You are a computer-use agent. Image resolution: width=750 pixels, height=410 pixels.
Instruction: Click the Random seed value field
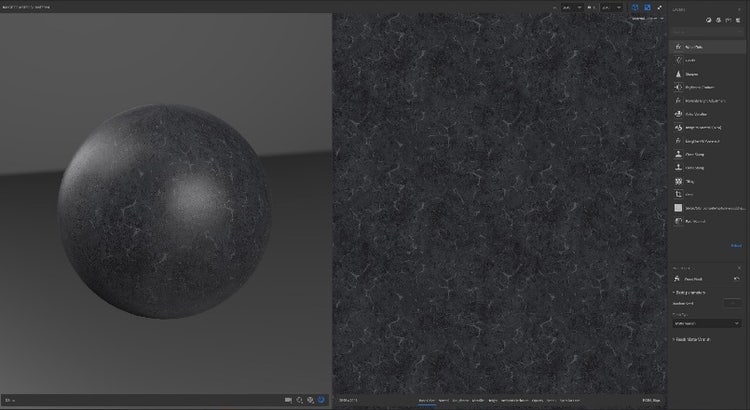click(732, 303)
